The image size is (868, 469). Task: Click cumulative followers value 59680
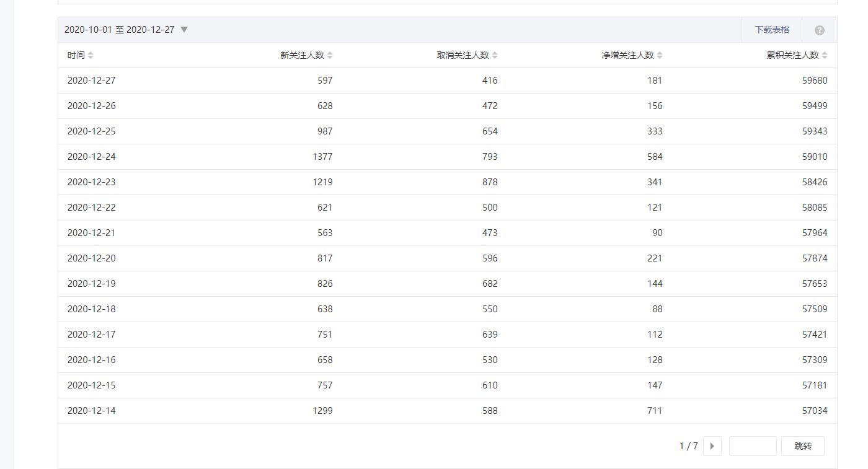(x=815, y=81)
